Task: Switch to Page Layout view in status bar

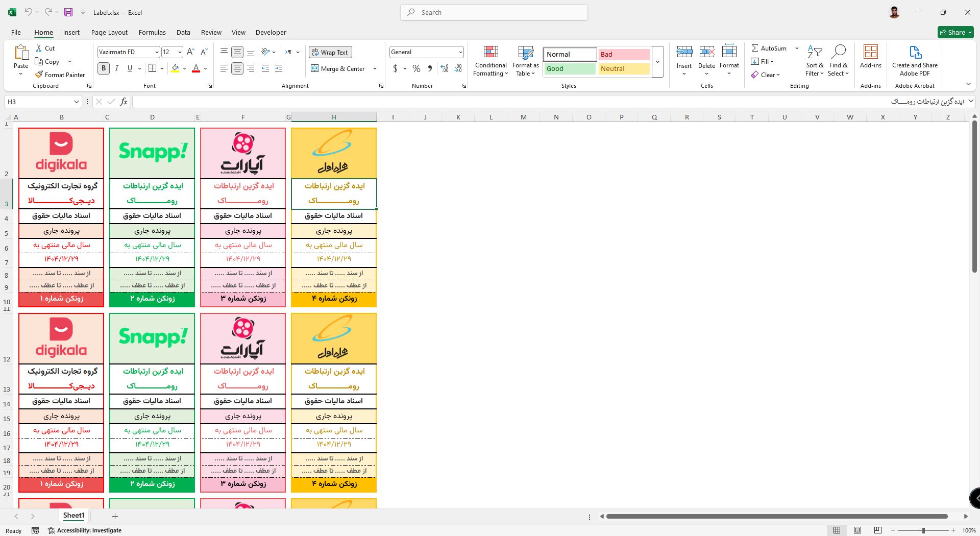Action: tap(857, 530)
